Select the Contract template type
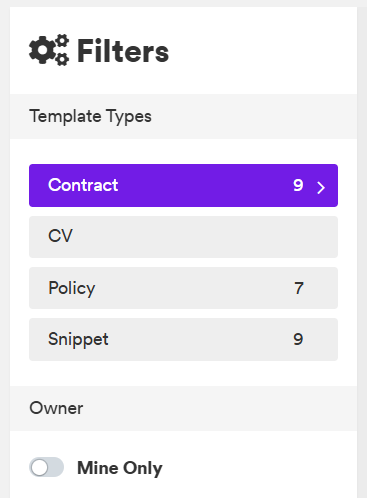This screenshot has height=498, width=367. (x=183, y=185)
